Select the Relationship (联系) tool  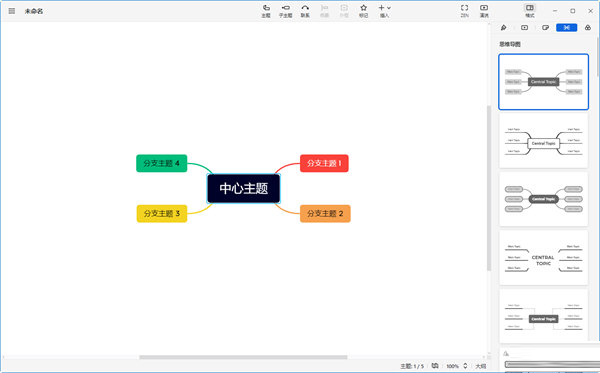point(305,11)
